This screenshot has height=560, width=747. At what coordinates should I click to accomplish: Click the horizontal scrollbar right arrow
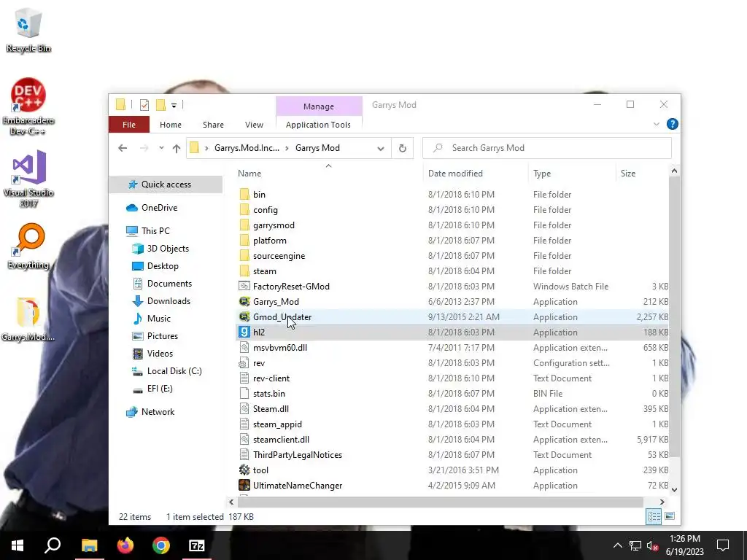662,502
